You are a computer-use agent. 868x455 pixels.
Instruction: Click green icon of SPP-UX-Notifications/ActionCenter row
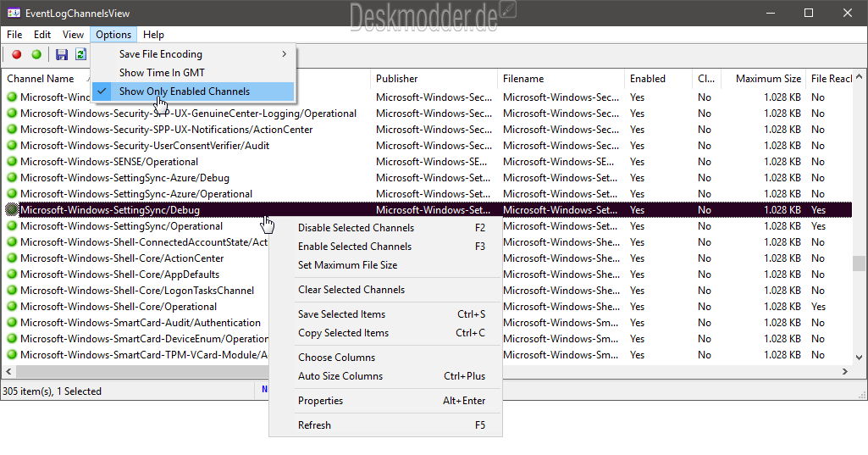point(12,130)
